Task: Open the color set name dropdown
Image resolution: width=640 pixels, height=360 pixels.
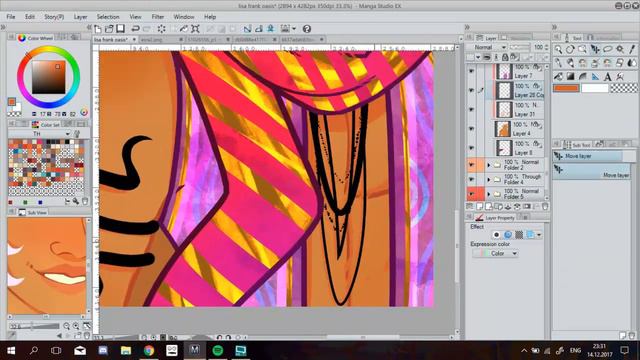Action: coord(39,133)
